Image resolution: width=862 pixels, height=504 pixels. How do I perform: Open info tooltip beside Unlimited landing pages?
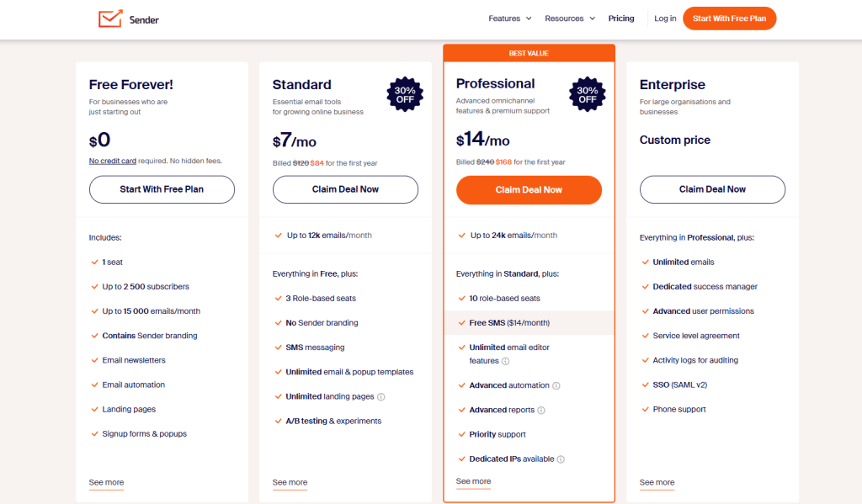pos(380,396)
